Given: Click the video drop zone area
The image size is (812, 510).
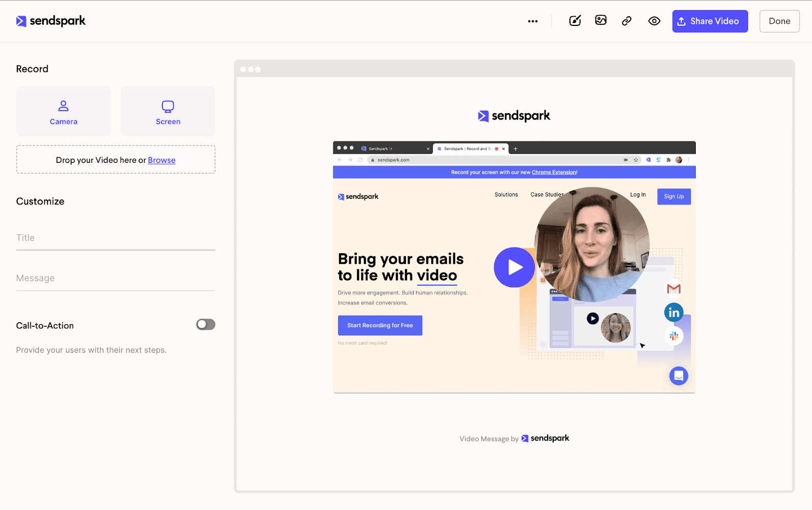Looking at the screenshot, I should [116, 159].
